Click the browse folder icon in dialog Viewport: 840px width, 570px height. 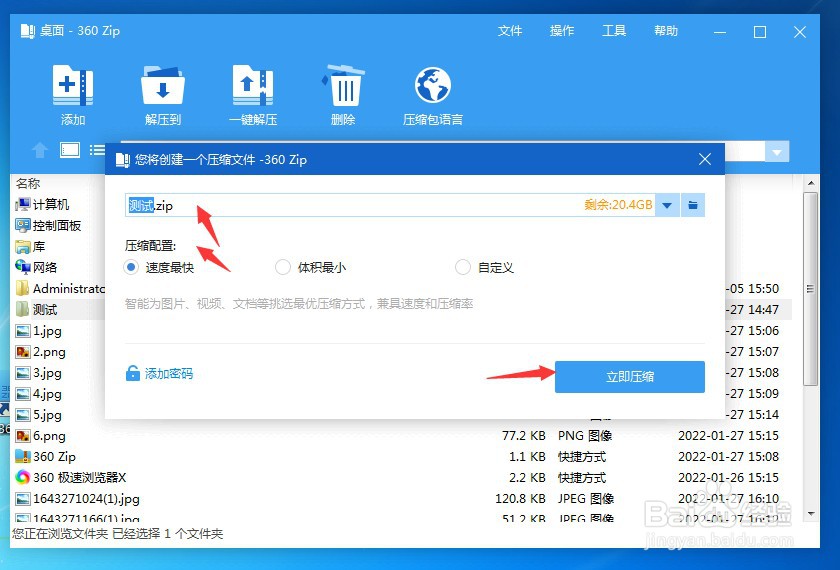coord(693,205)
